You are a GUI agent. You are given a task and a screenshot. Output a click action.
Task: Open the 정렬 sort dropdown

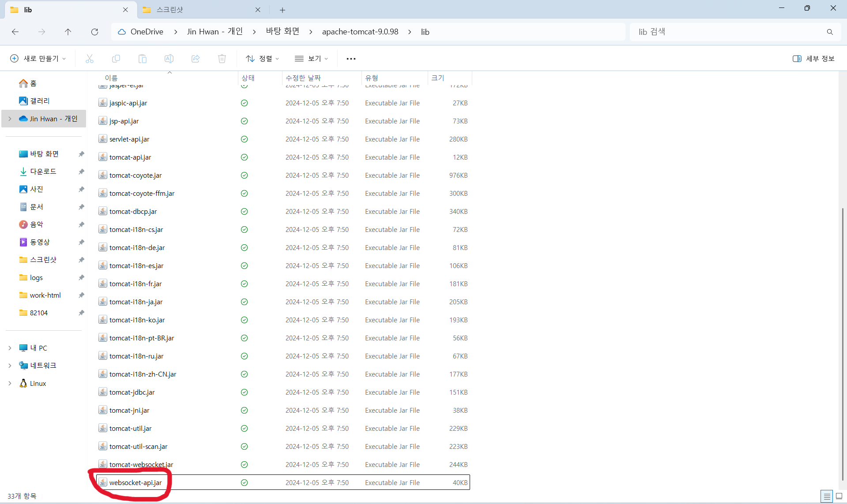pyautogui.click(x=263, y=59)
